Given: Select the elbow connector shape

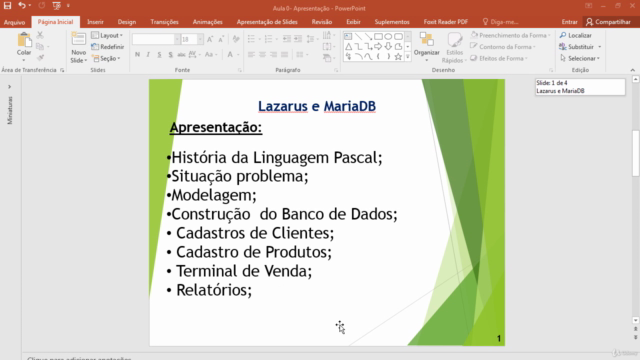Looking at the screenshot, I should pyautogui.click(x=358, y=47).
